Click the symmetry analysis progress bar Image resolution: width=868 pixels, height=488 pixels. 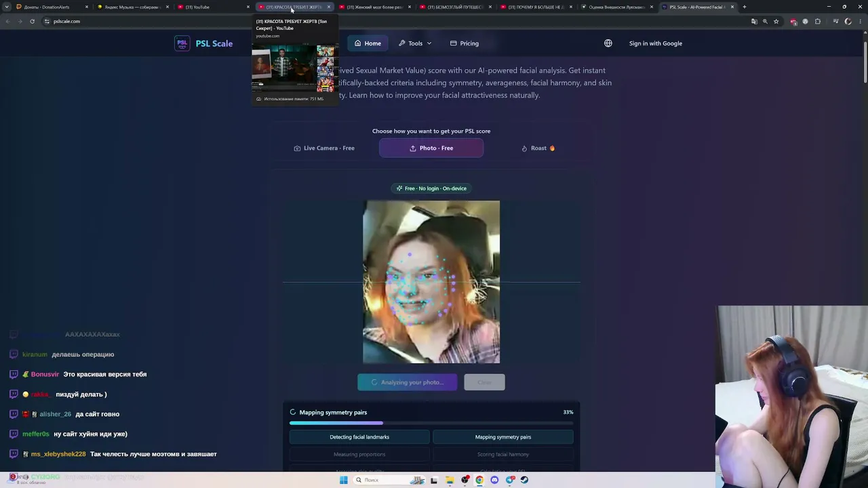click(431, 423)
